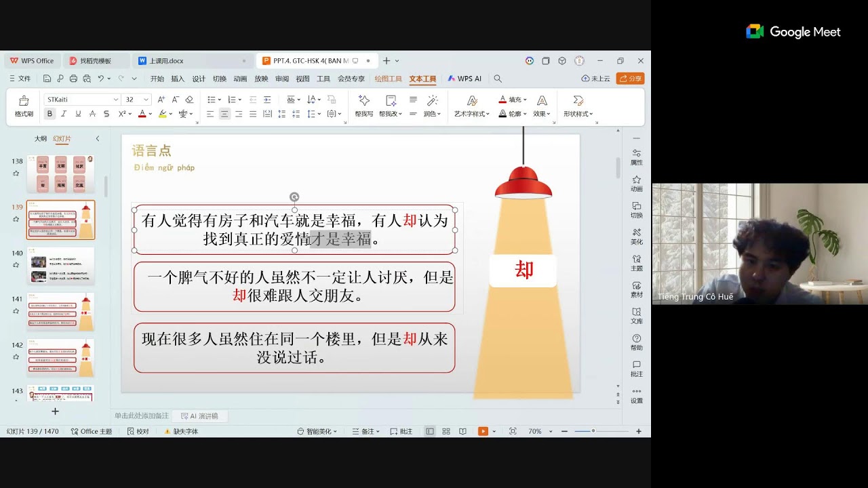The image size is (868, 488).
Task: Click the ribbon search magnifier icon
Action: coord(498,79)
